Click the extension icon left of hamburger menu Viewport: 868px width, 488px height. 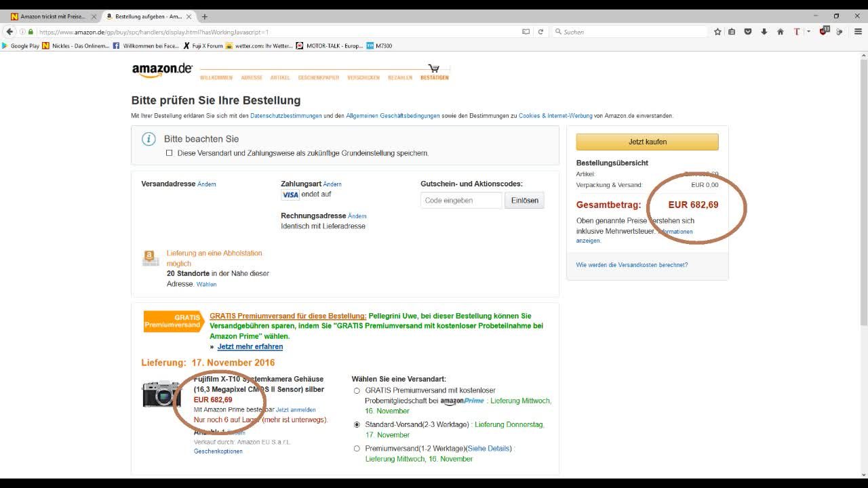(840, 32)
